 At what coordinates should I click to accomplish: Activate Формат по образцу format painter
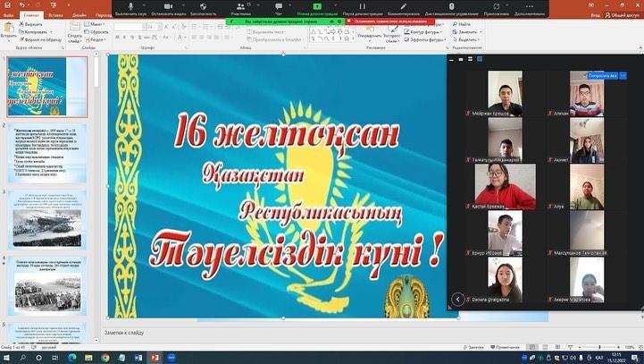pyautogui.click(x=40, y=40)
